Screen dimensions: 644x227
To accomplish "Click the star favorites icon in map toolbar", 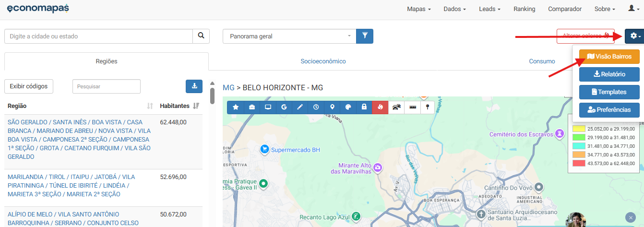I will click(236, 107).
